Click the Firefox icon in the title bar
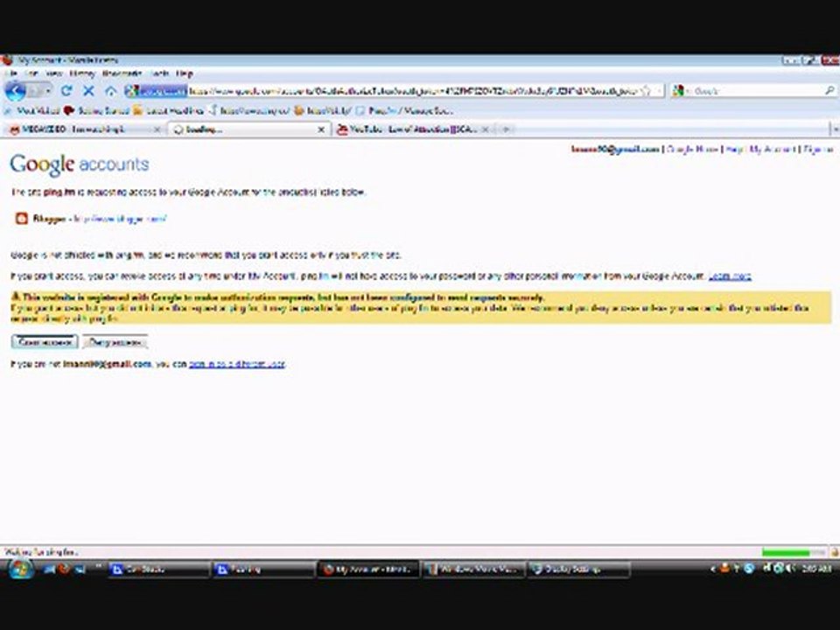The image size is (840, 630). (x=7, y=60)
